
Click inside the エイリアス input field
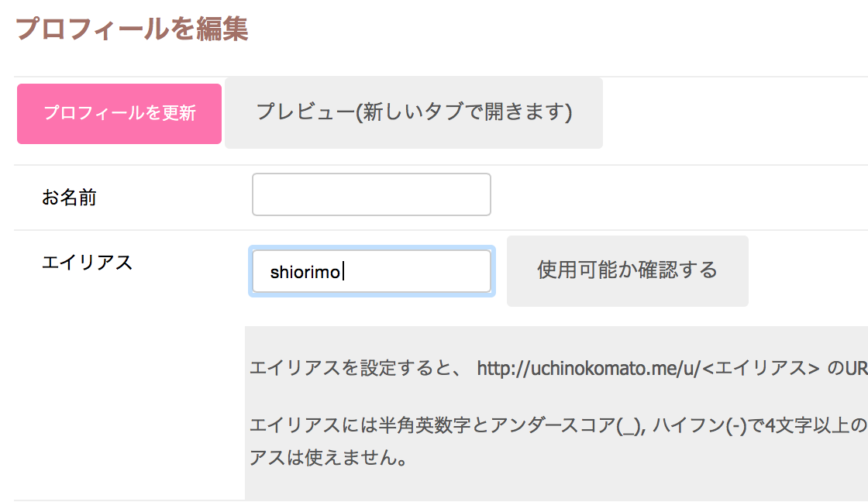coord(418,272)
